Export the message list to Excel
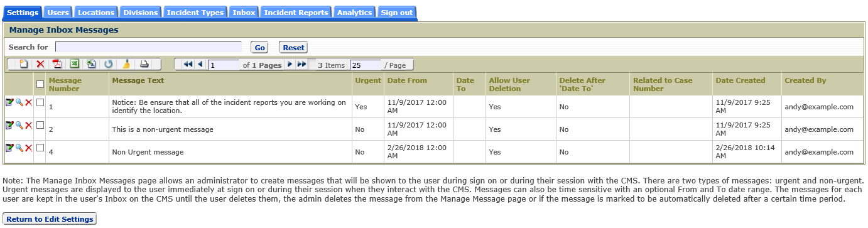The image size is (868, 228). 74,64
